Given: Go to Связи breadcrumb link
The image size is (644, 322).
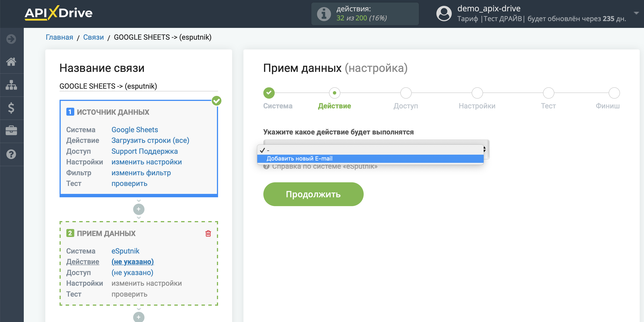Looking at the screenshot, I should point(93,37).
